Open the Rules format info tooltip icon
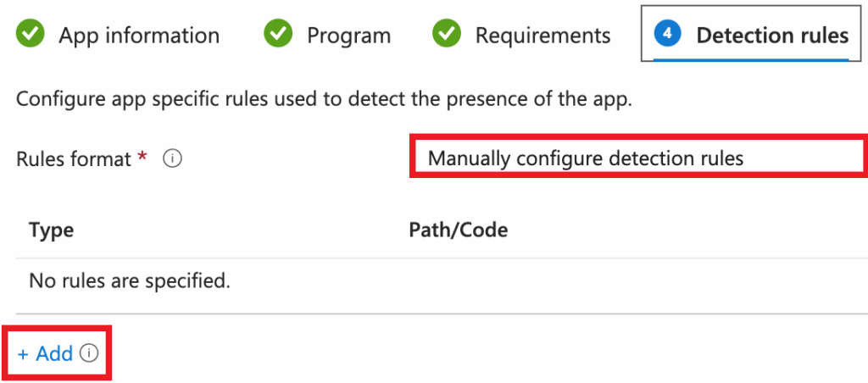Viewport: 868px width, 383px height. [x=172, y=158]
